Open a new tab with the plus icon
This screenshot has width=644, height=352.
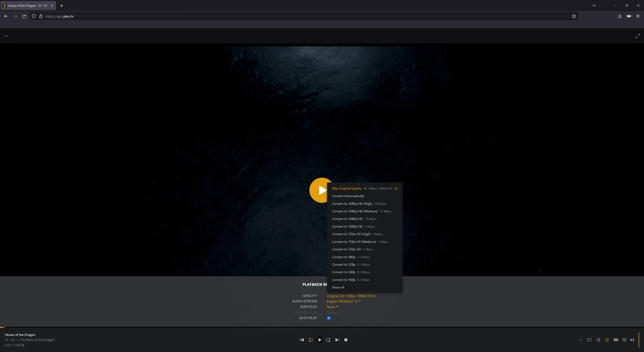click(61, 6)
